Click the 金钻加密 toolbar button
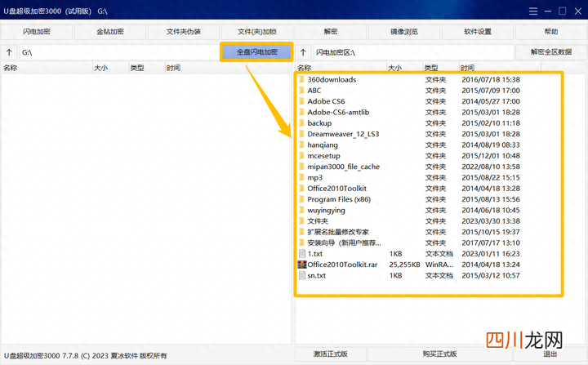 110,32
